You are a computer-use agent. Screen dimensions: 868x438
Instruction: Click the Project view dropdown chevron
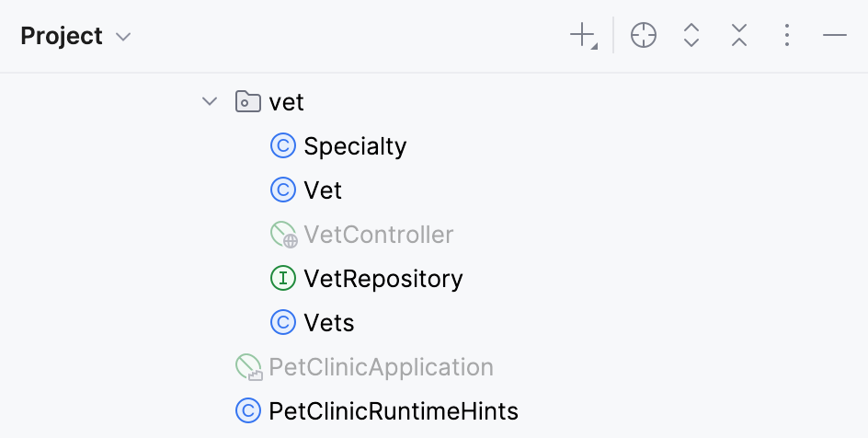(123, 38)
